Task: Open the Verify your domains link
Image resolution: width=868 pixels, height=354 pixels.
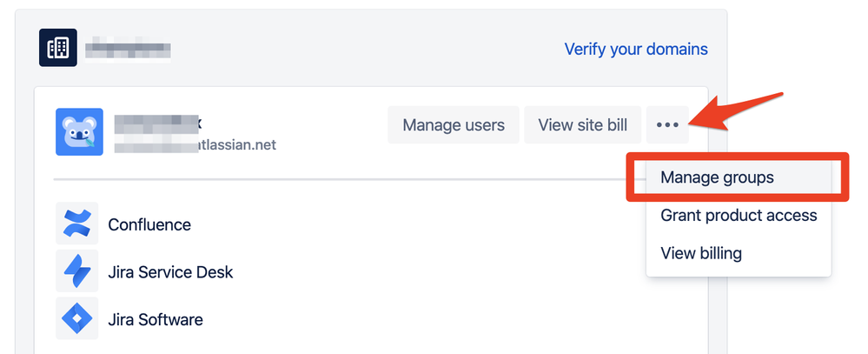Action: 636,49
